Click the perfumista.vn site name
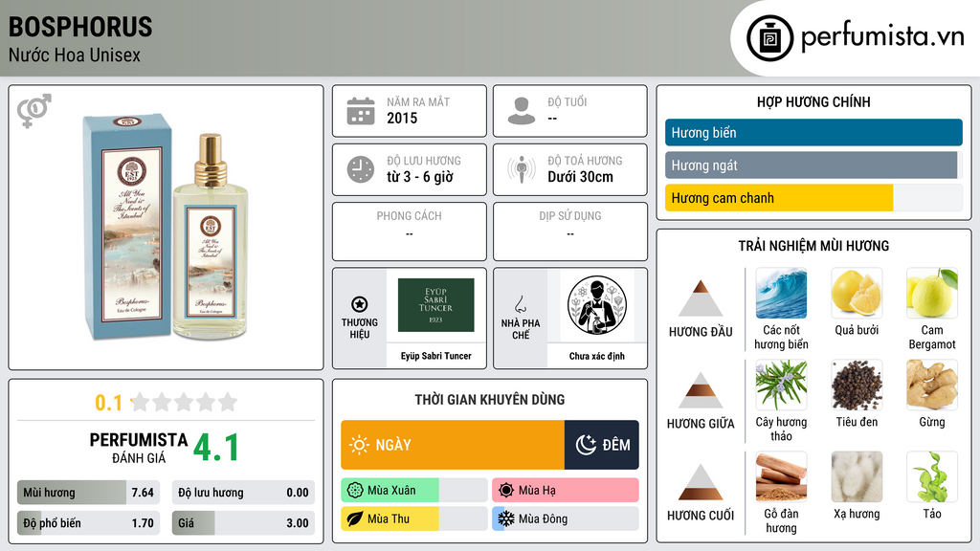The height and width of the screenshot is (551, 980). (x=882, y=36)
